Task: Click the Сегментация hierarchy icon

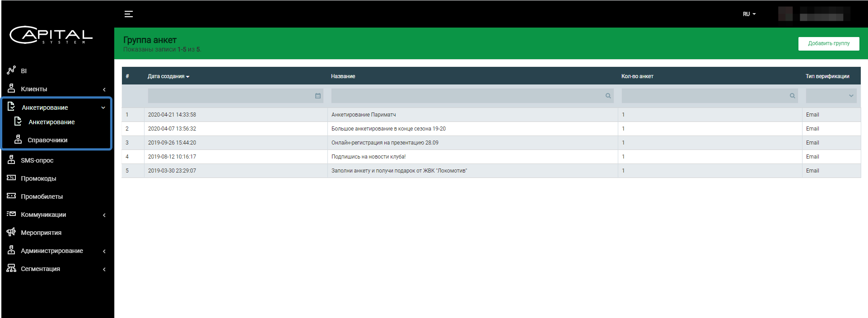Action: 11,268
